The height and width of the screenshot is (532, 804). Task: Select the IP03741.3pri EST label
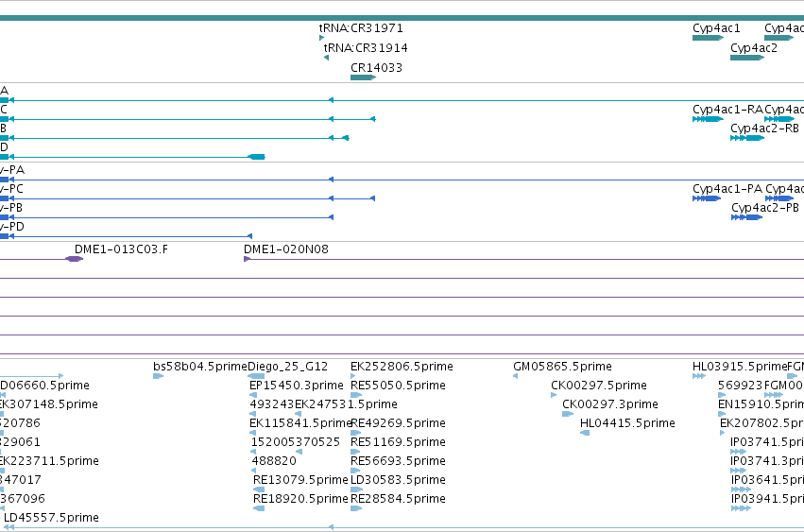(x=767, y=461)
